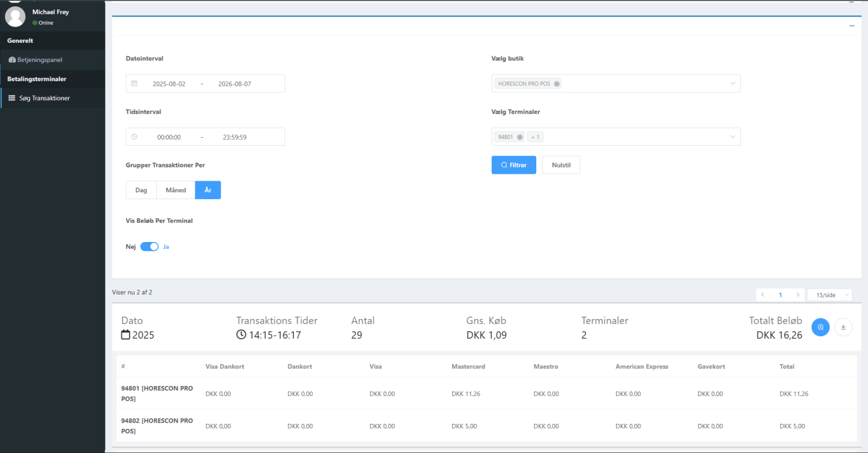Open the 15/side page size dropdown
The image size is (868, 453).
pyautogui.click(x=830, y=295)
